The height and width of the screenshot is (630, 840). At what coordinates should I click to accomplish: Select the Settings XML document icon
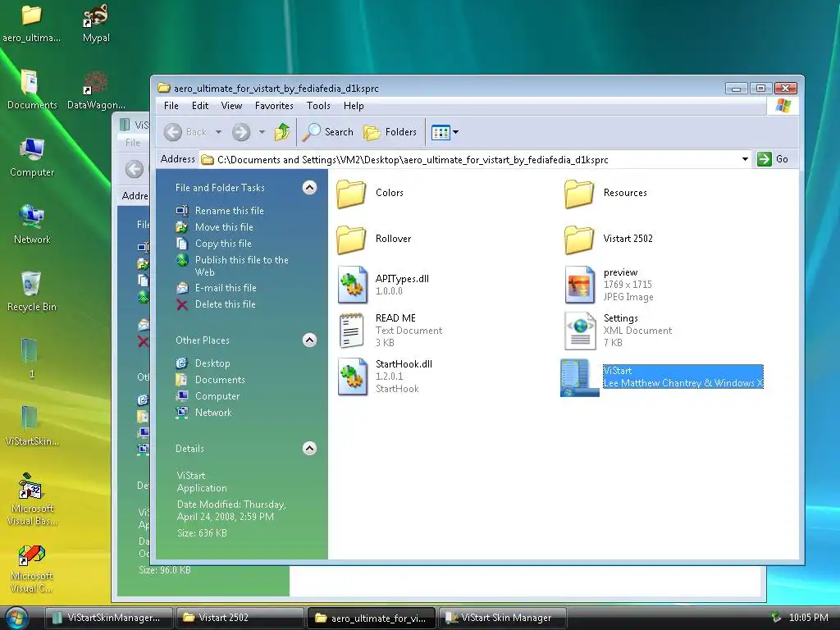coord(580,331)
